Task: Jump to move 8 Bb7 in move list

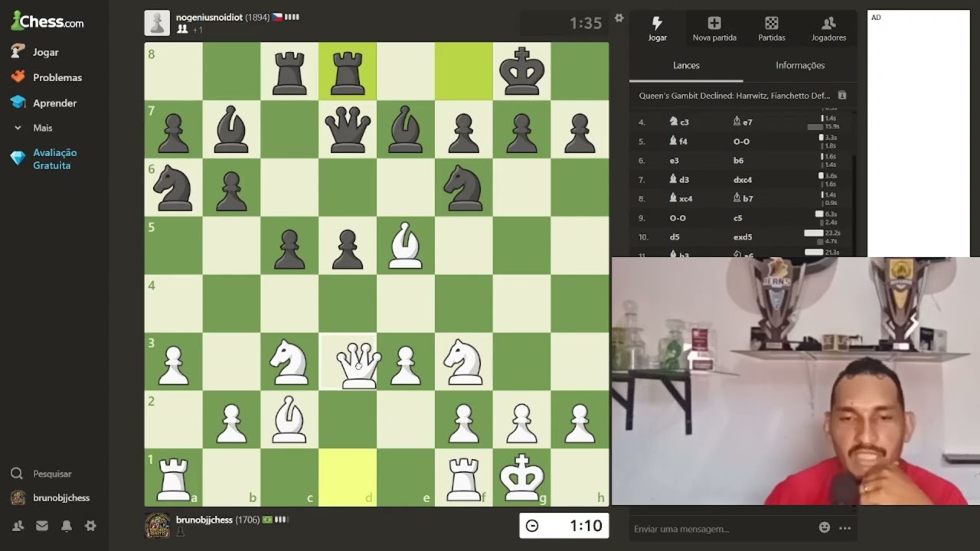Action: click(743, 199)
